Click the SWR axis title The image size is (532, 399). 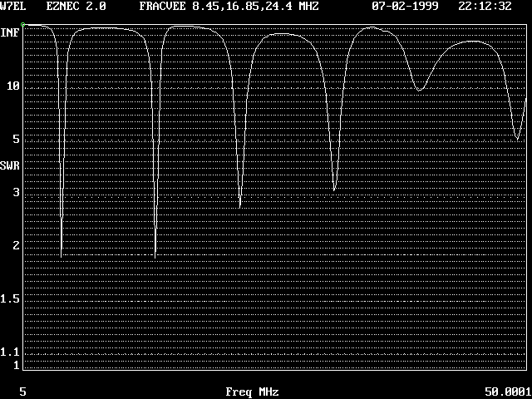pos(10,166)
